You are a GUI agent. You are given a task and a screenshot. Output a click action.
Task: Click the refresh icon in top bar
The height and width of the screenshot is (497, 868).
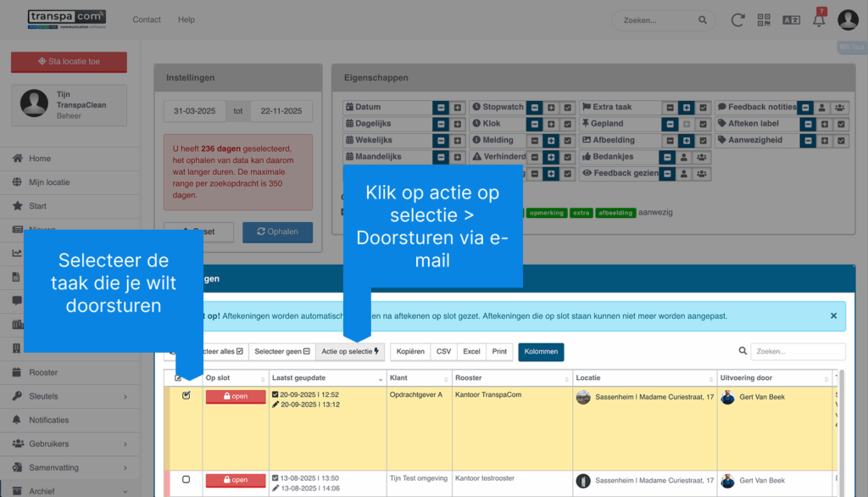click(738, 20)
